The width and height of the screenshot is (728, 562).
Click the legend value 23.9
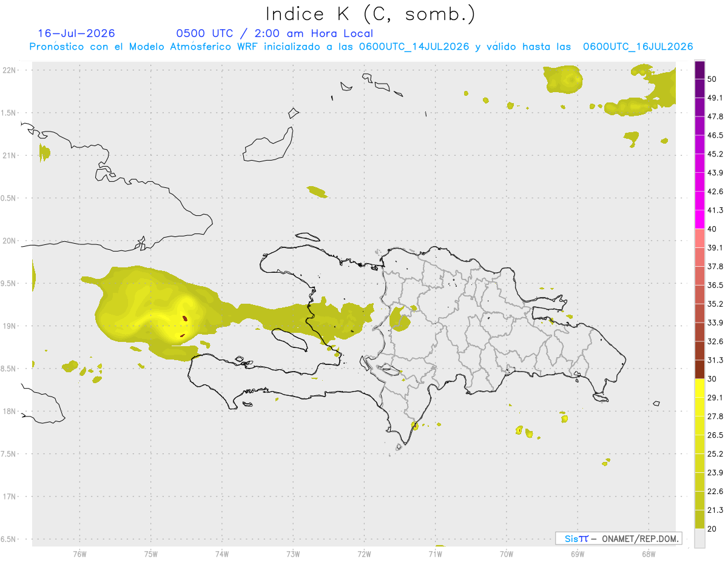click(x=715, y=473)
